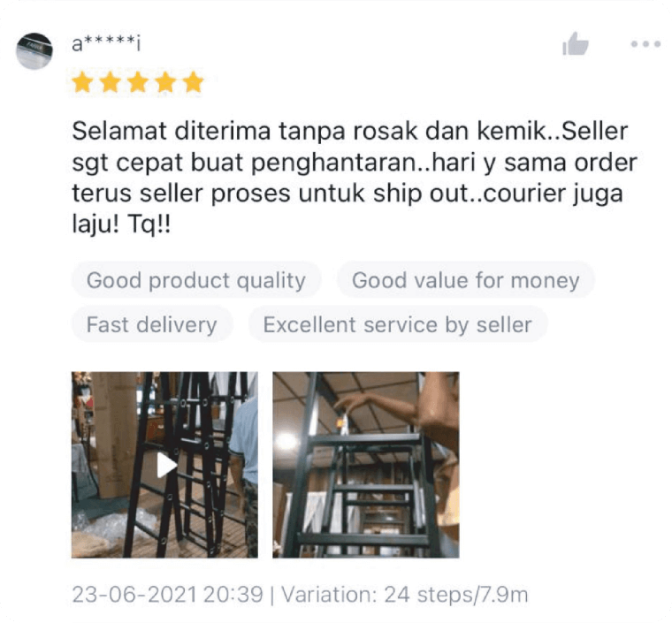Click Variation: 24 steps/7.9m text
Viewport: 672px width, 623px height.
tap(405, 595)
